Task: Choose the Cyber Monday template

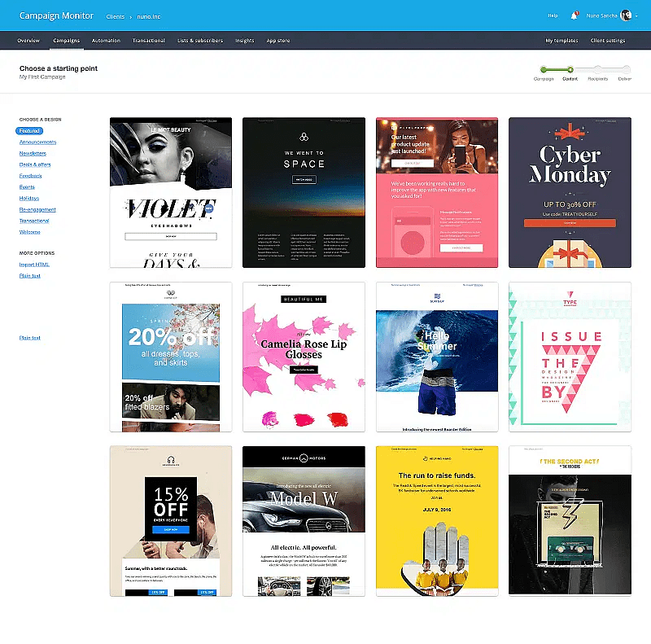Action: (570, 192)
